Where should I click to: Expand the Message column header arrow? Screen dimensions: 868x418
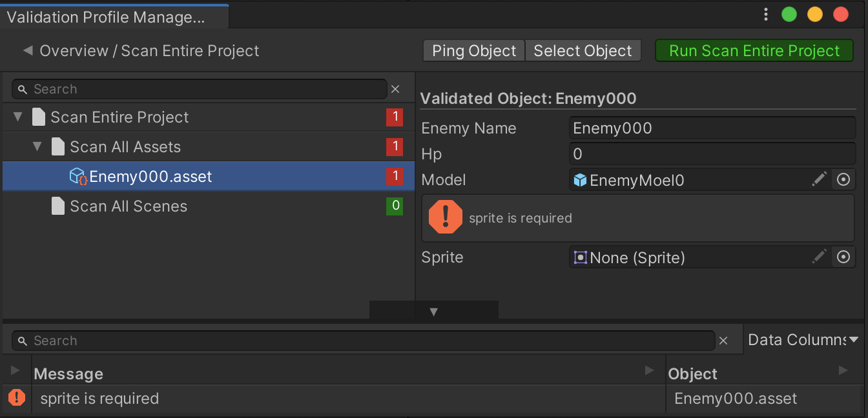click(649, 370)
